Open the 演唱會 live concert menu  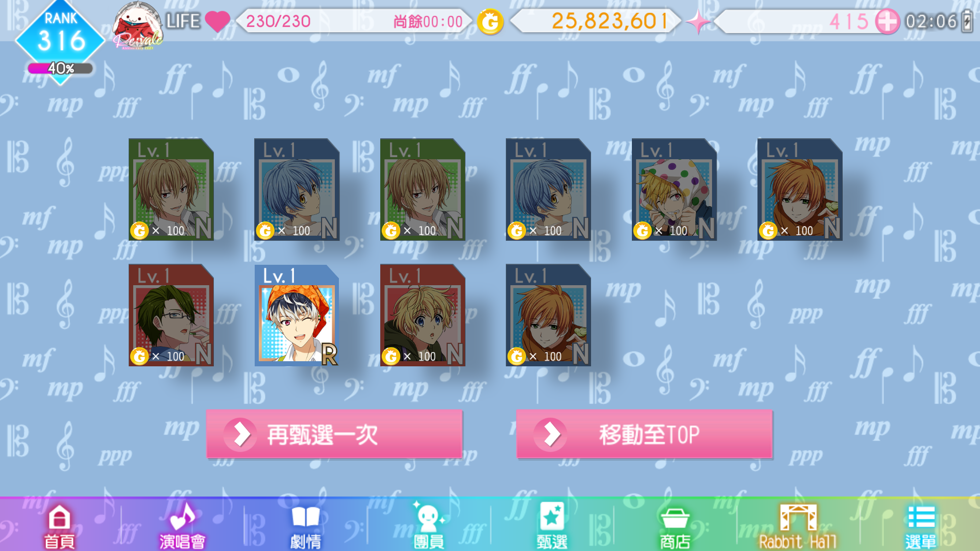click(182, 525)
